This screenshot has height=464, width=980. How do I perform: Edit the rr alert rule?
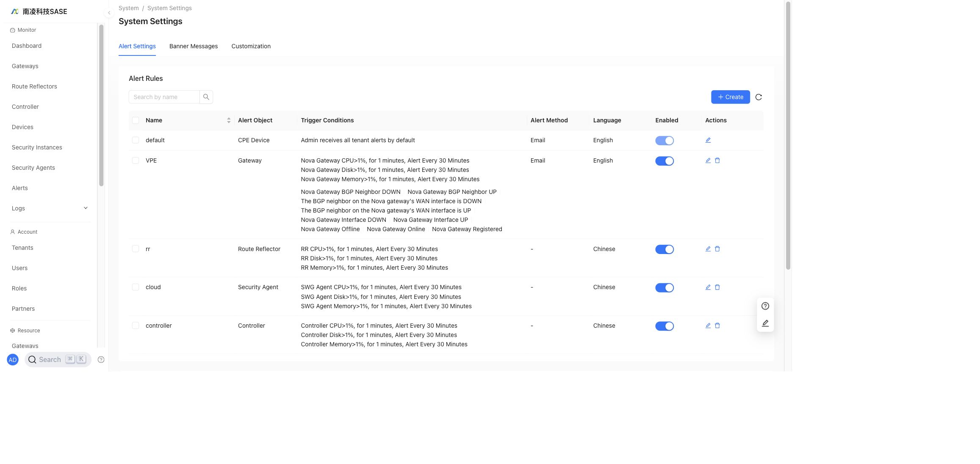(x=708, y=249)
